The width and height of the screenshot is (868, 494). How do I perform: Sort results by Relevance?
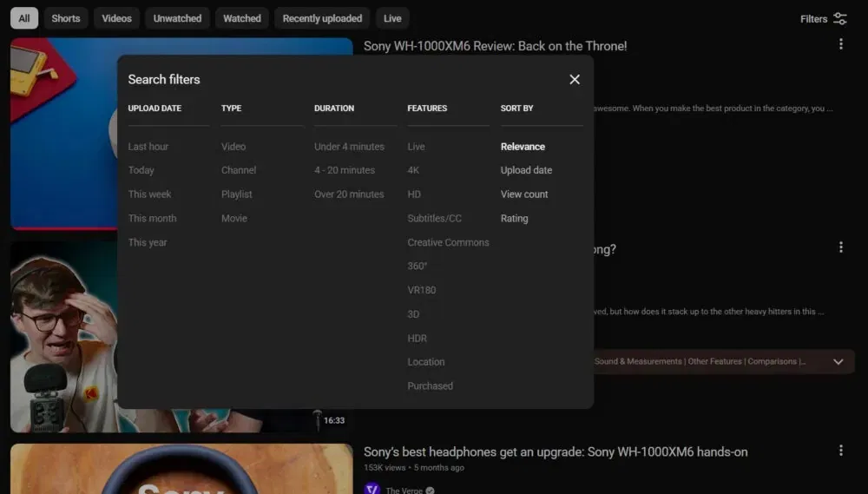pos(523,147)
